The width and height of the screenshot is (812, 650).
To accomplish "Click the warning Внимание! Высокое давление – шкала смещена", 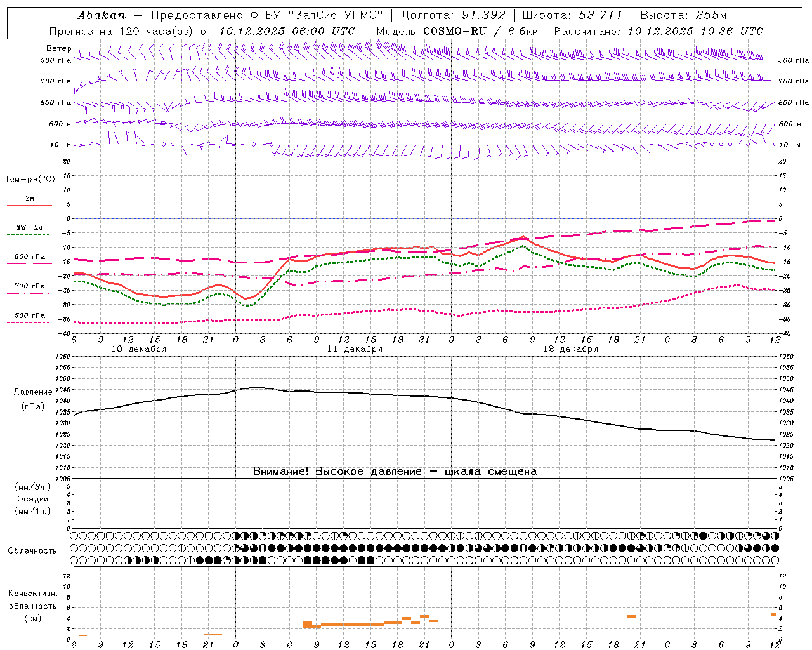I will coord(395,472).
